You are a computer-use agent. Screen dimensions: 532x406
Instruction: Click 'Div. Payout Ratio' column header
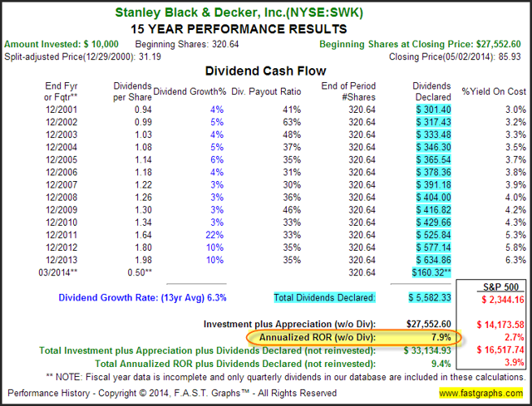(x=266, y=91)
